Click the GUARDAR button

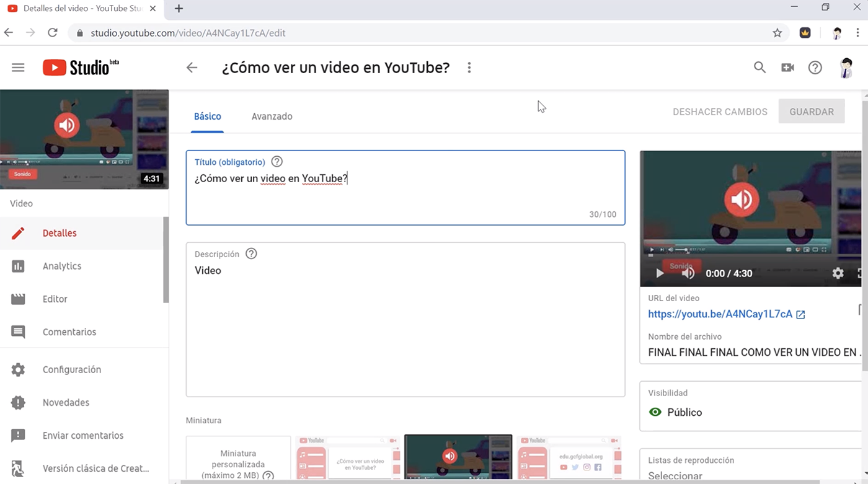coord(812,112)
